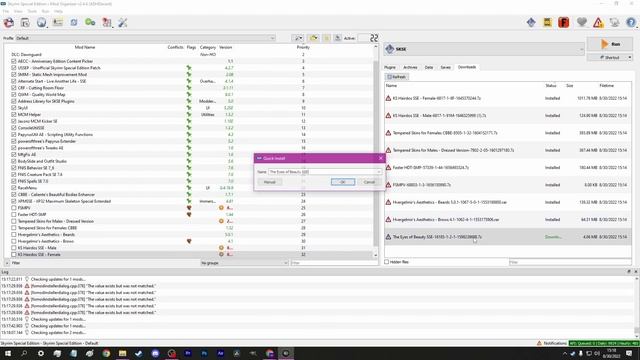Open the Nexus globe icon
The width and height of the screenshot is (640, 360).
tap(41, 23)
